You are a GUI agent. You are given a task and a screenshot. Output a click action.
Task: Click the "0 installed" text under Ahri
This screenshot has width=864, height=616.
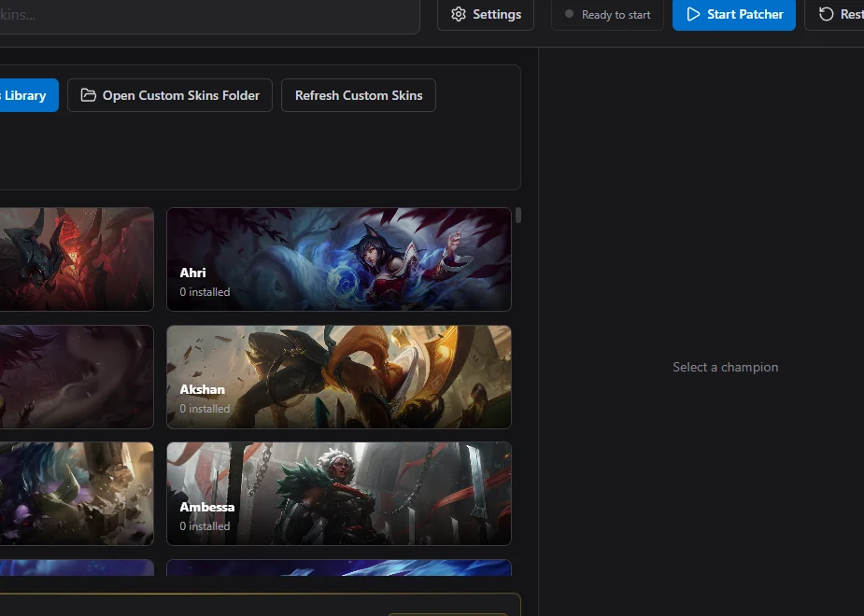tap(205, 292)
